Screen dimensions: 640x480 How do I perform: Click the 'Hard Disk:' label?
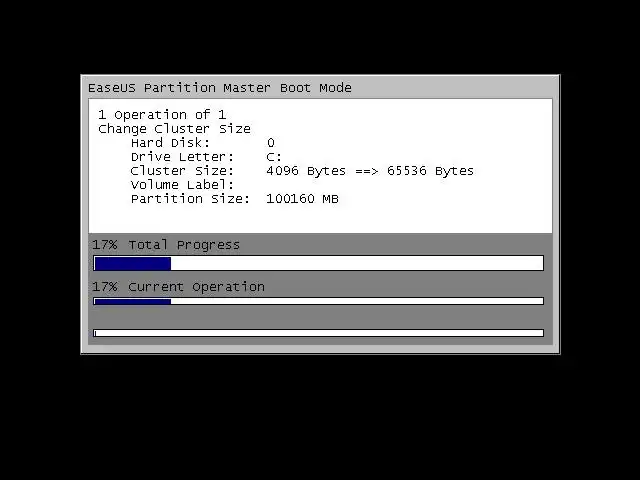[x=170, y=143]
